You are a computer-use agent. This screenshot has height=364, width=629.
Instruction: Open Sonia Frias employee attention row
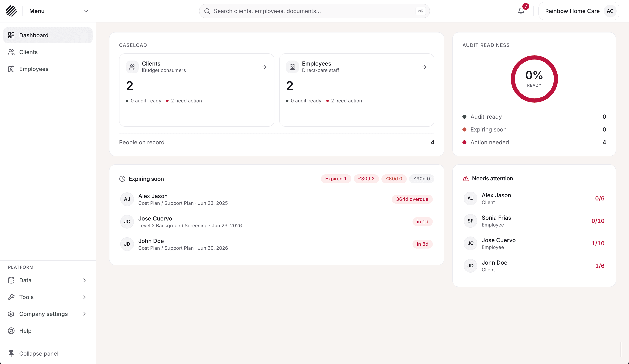click(534, 221)
